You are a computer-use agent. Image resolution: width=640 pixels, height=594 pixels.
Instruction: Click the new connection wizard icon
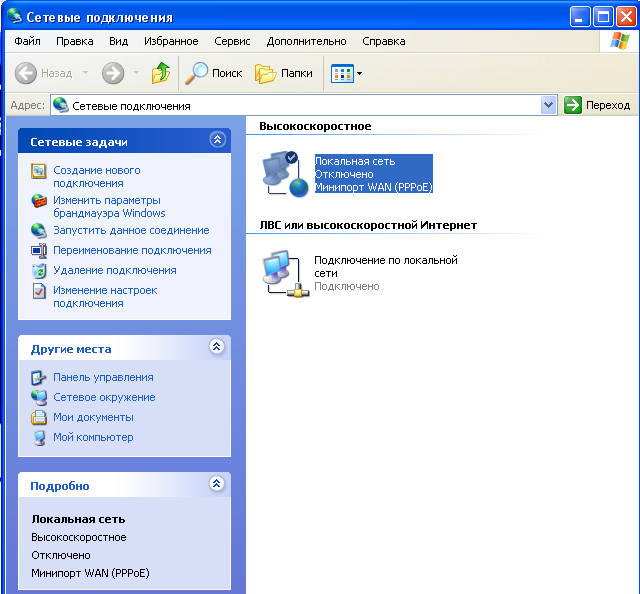click(39, 171)
